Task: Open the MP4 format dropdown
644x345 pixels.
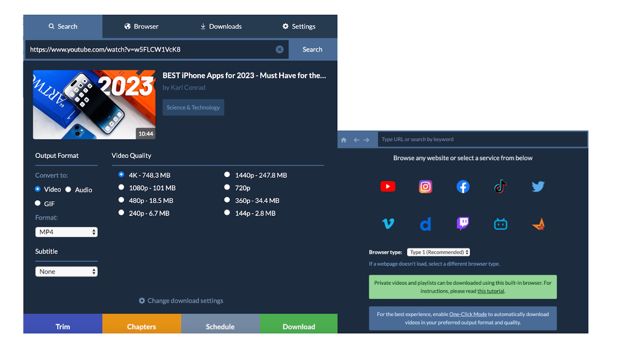Action: click(66, 232)
